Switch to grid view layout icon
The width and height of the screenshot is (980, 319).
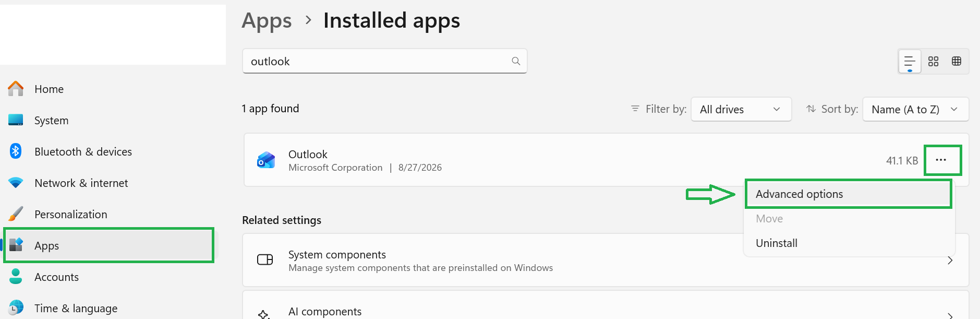click(933, 62)
